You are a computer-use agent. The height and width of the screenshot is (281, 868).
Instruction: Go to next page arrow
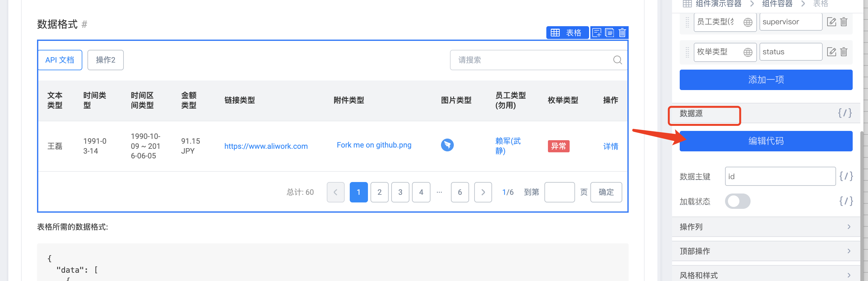[483, 192]
